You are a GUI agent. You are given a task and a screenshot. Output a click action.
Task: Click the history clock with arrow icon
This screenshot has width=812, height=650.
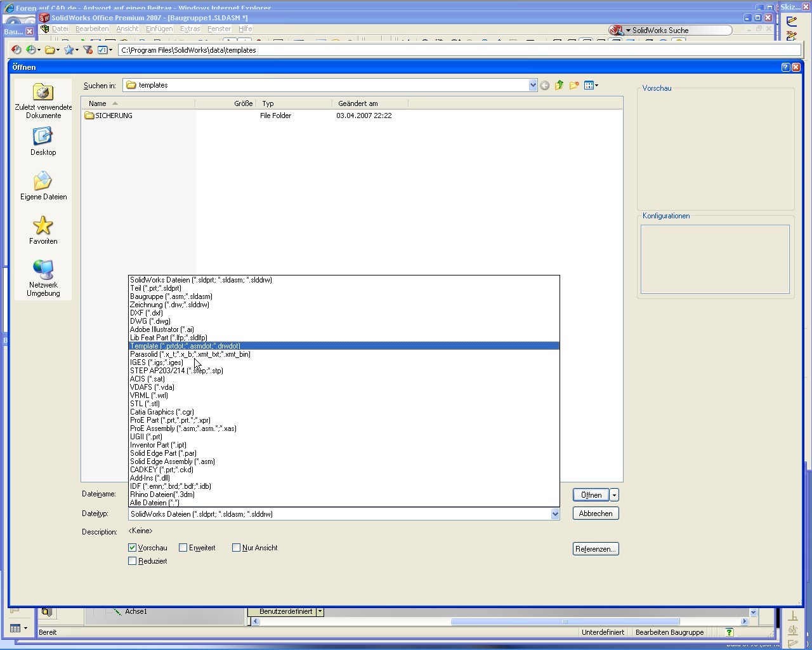point(32,50)
